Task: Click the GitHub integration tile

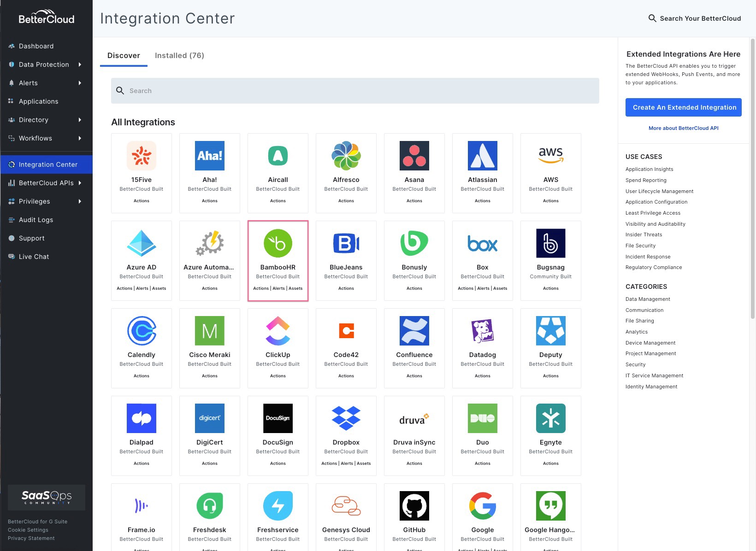Action: tap(414, 516)
